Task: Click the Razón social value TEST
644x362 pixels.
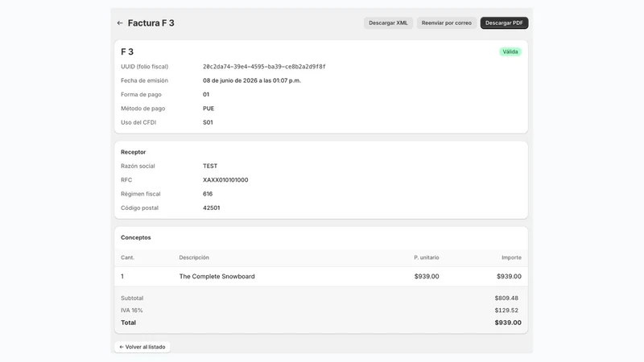Action: (210, 166)
